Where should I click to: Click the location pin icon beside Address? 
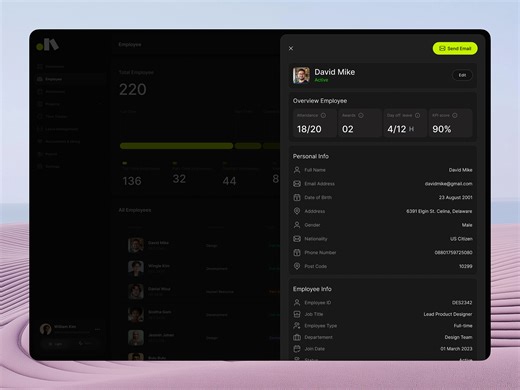(297, 211)
